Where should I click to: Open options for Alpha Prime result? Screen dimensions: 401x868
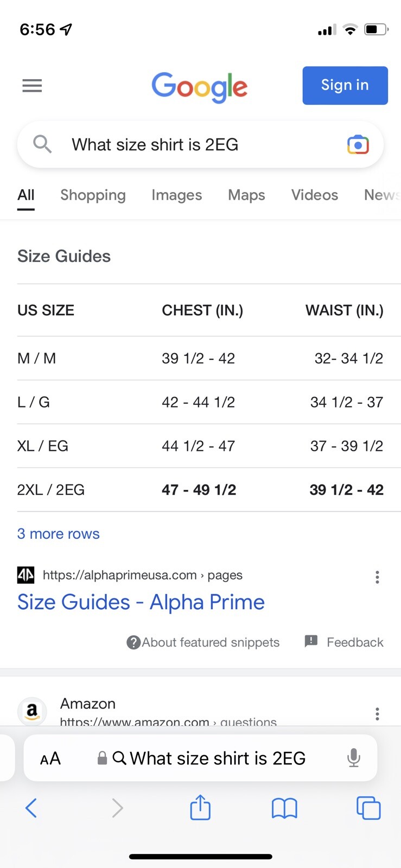pos(377,577)
